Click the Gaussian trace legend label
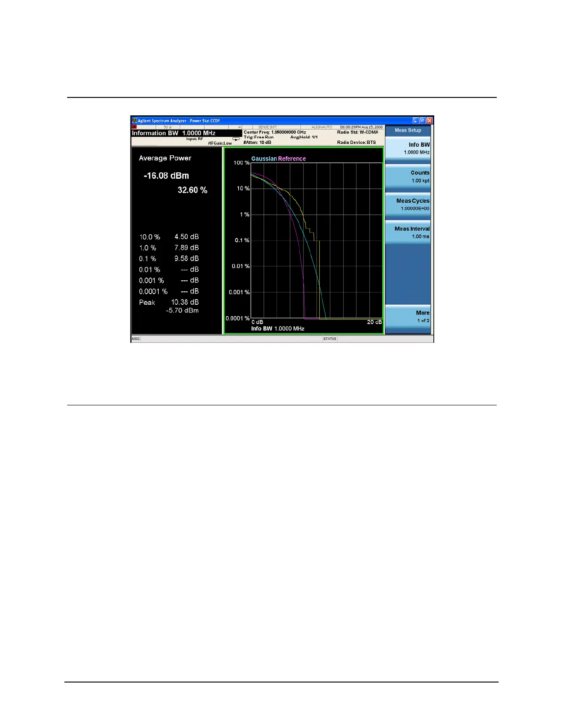Screen dimensions: 563x728 (x=264, y=159)
